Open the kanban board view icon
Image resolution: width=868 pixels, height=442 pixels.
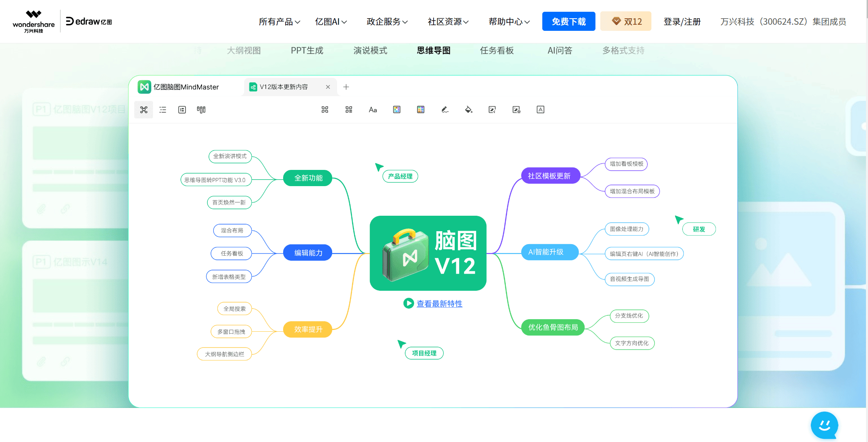pyautogui.click(x=201, y=110)
